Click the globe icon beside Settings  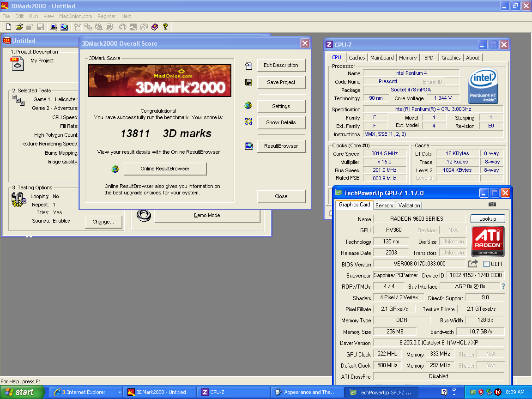[248, 105]
